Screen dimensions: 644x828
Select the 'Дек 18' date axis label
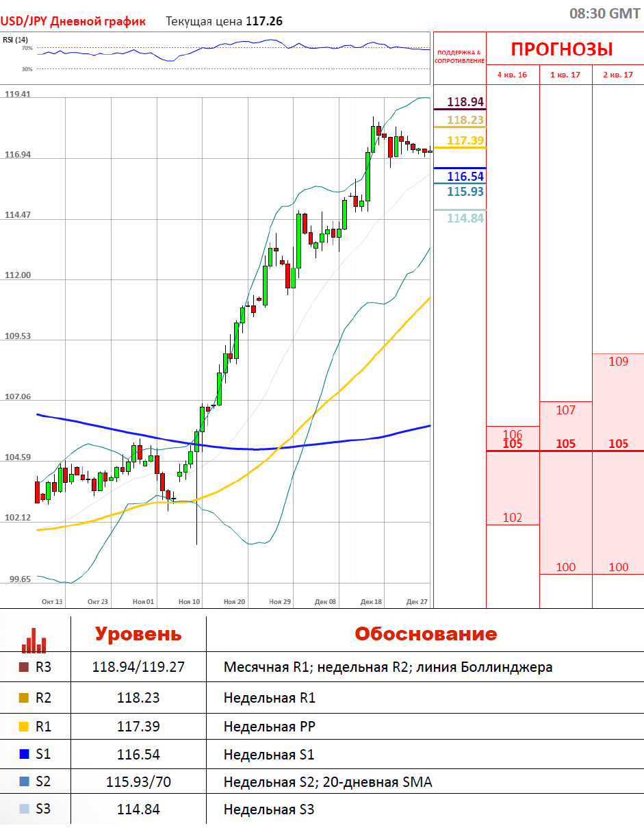click(x=372, y=601)
